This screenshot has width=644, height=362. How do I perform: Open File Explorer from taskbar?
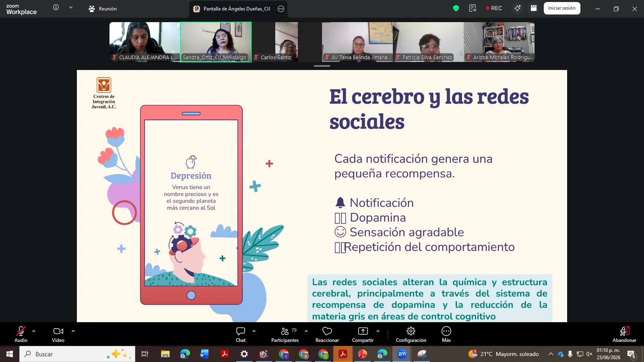pos(165,354)
